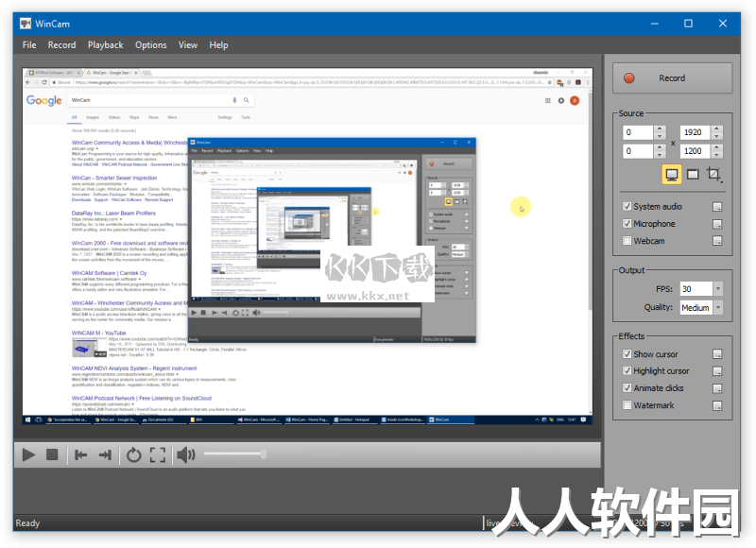The width and height of the screenshot is (756, 548).
Task: Click the Stop playback button
Action: pos(52,454)
